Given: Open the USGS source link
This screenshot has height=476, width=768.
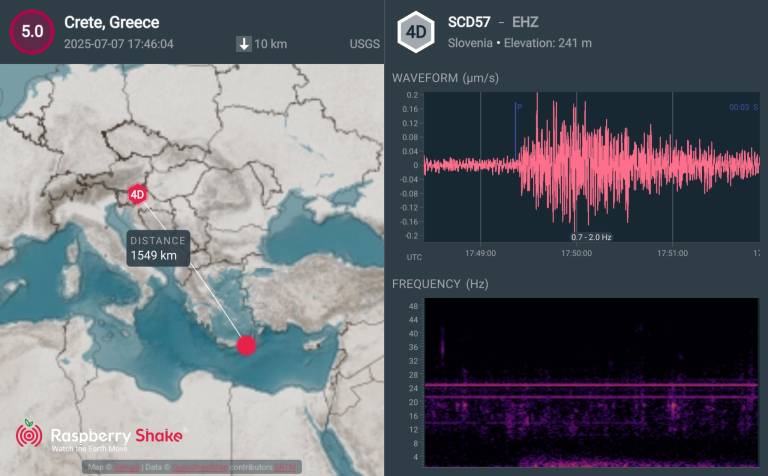Looking at the screenshot, I should [363, 44].
